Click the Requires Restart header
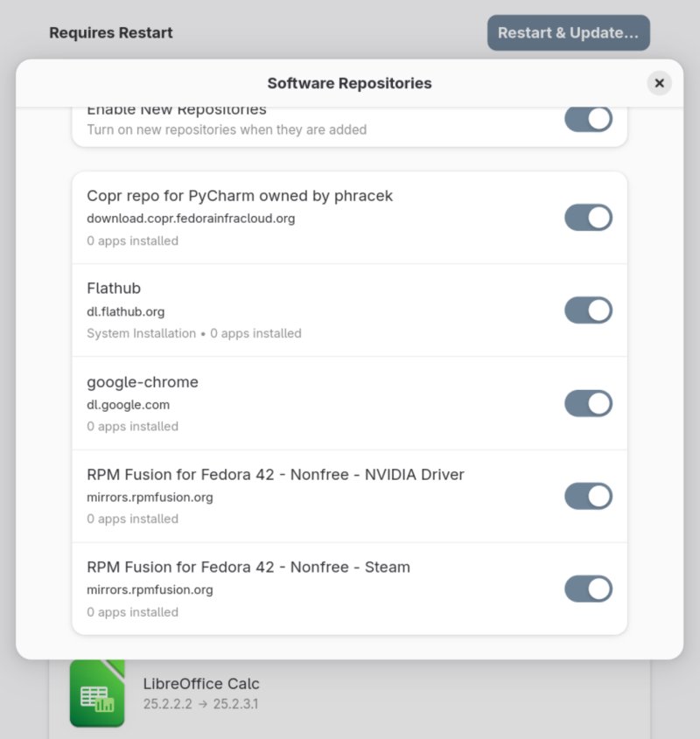 (x=111, y=32)
